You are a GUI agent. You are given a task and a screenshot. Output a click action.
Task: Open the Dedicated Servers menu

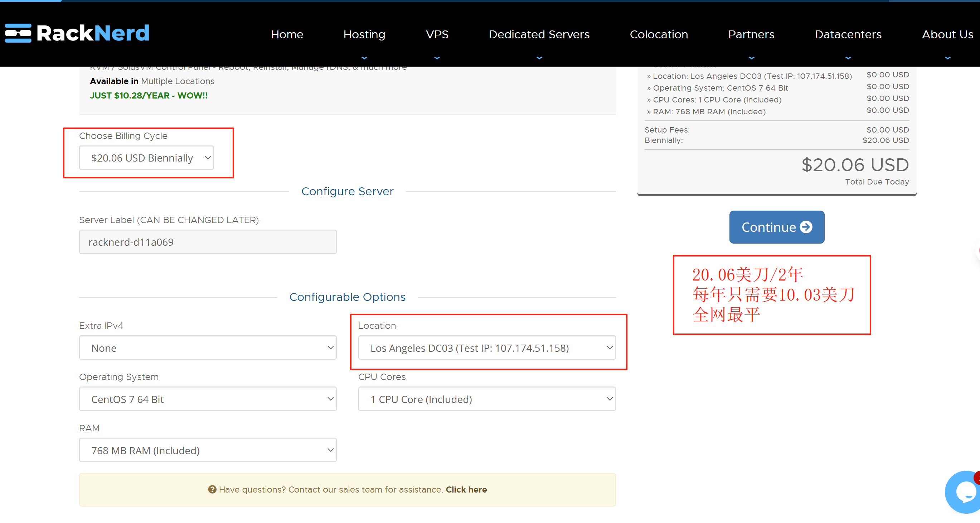539,34
